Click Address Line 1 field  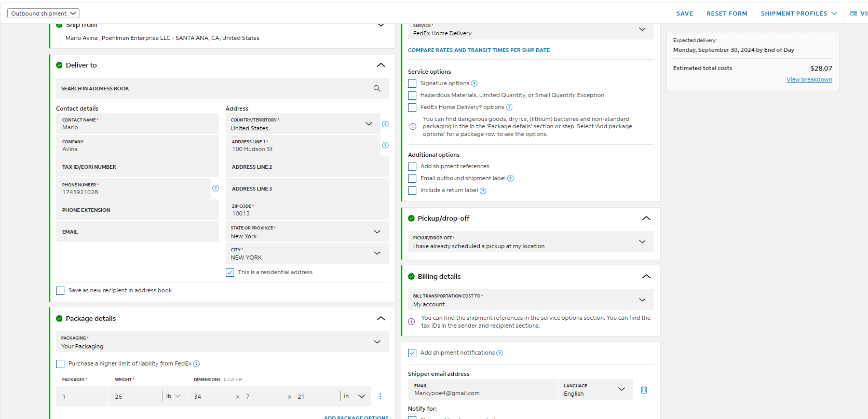pos(303,145)
